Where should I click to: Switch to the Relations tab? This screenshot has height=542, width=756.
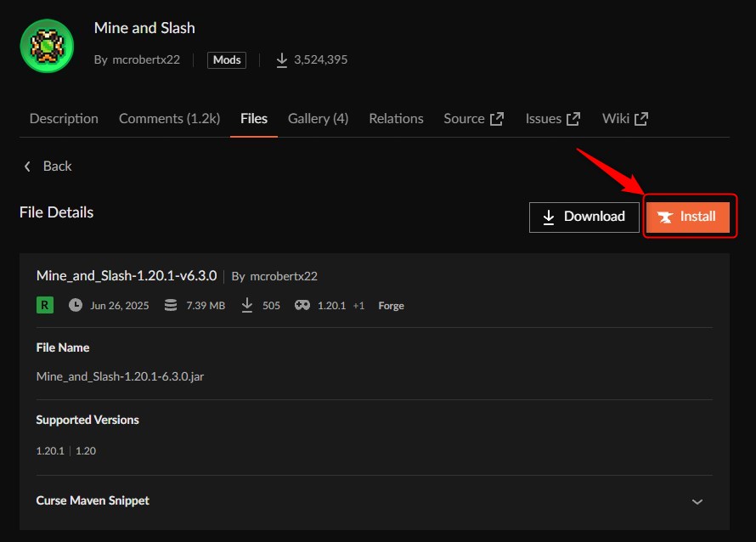[x=396, y=119]
